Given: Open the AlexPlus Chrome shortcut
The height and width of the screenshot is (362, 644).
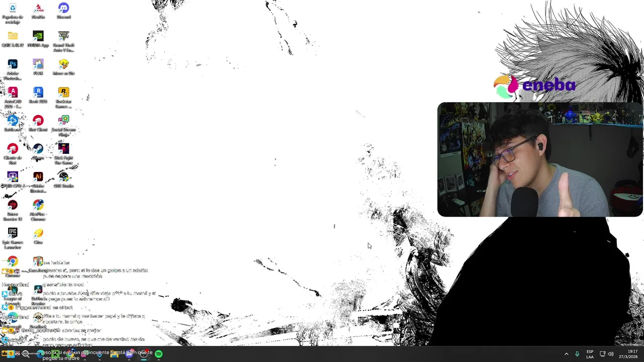Looking at the screenshot, I should click(x=38, y=211).
